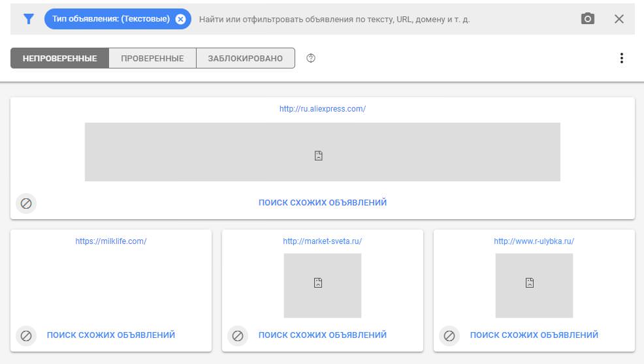Switch to the ПРОВЕРЕННЫЕ tab
Image resolution: width=644 pixels, height=364 pixels.
pos(152,58)
